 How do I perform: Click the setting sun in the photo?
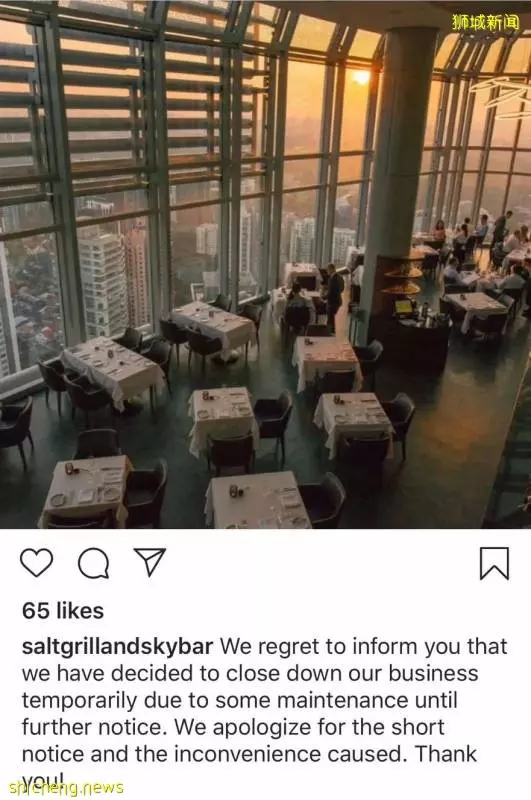(361, 77)
